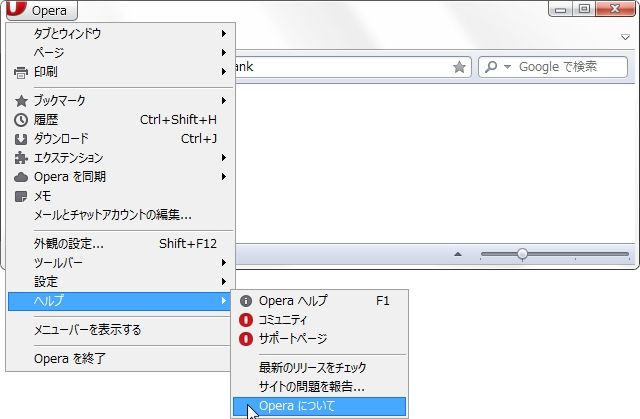Select Opera について in the help submenu

[320, 406]
